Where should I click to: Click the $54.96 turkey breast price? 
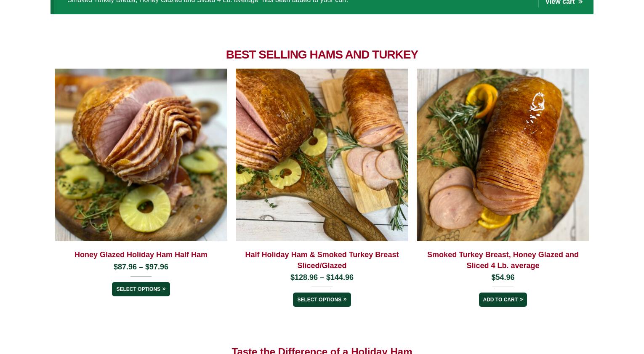coord(503,277)
